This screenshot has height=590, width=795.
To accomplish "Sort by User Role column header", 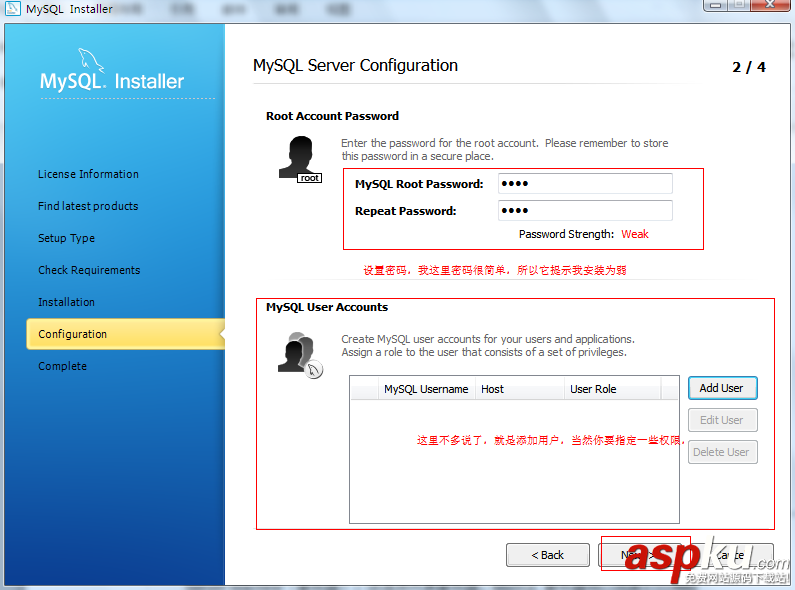I will [x=612, y=389].
